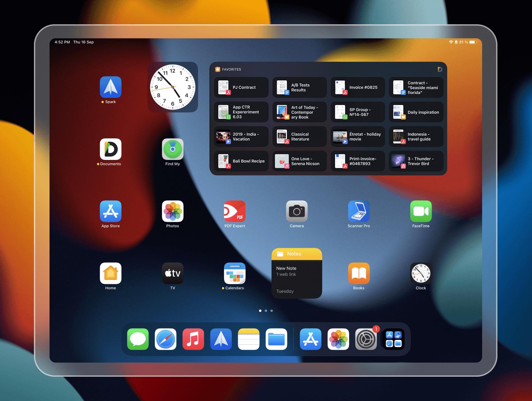Open the Spark email app
Screen dimensions: 532x401
[x=110, y=88]
